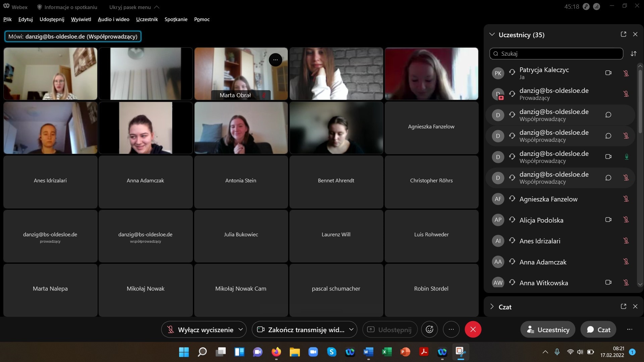Open Excel from the taskbar

[x=387, y=352]
